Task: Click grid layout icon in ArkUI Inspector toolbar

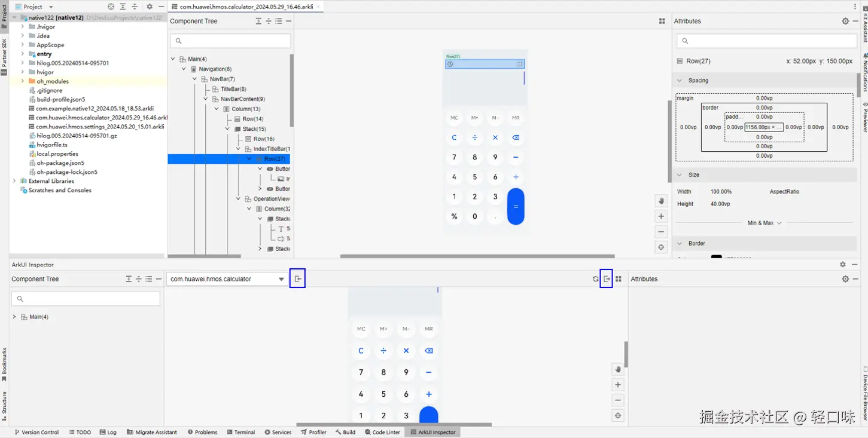Action: point(619,279)
